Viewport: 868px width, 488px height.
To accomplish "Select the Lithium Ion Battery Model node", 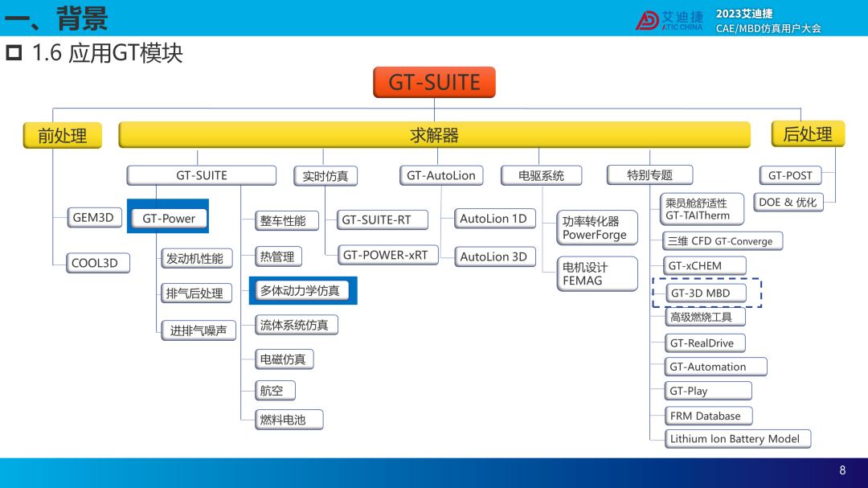I will 737,439.
